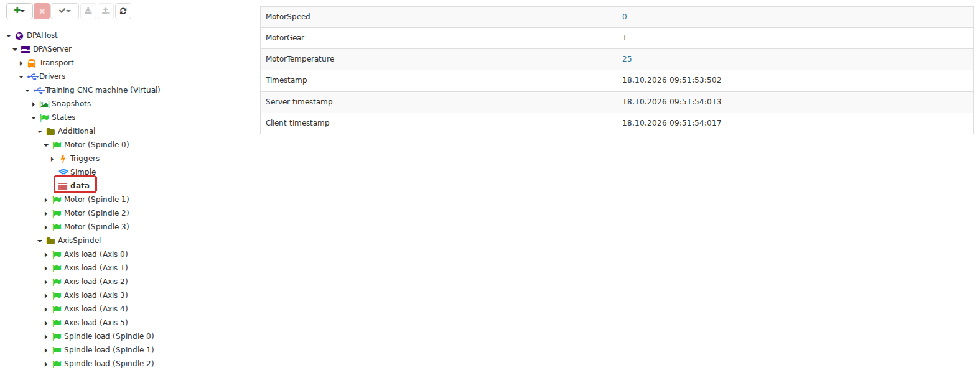The image size is (980, 373).
Task: Click the Drivers USB icon
Action: 32,77
